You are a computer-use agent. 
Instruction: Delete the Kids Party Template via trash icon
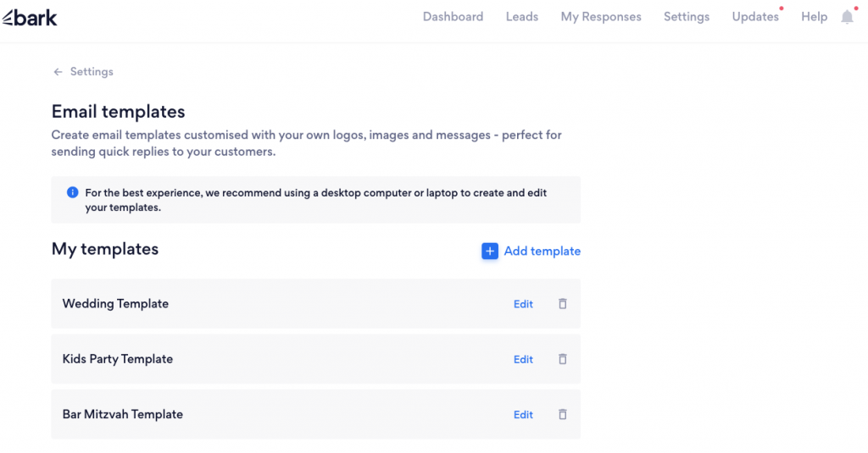point(562,359)
